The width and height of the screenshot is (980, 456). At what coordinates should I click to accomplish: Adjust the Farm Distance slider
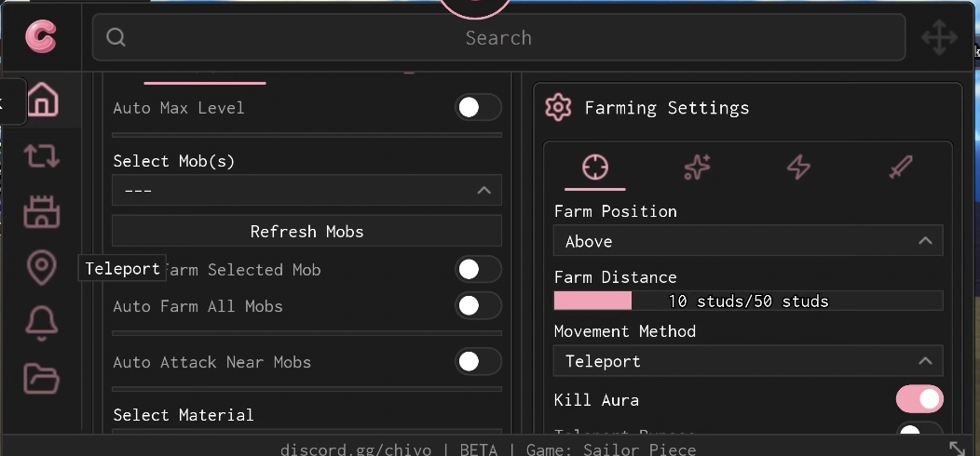748,301
